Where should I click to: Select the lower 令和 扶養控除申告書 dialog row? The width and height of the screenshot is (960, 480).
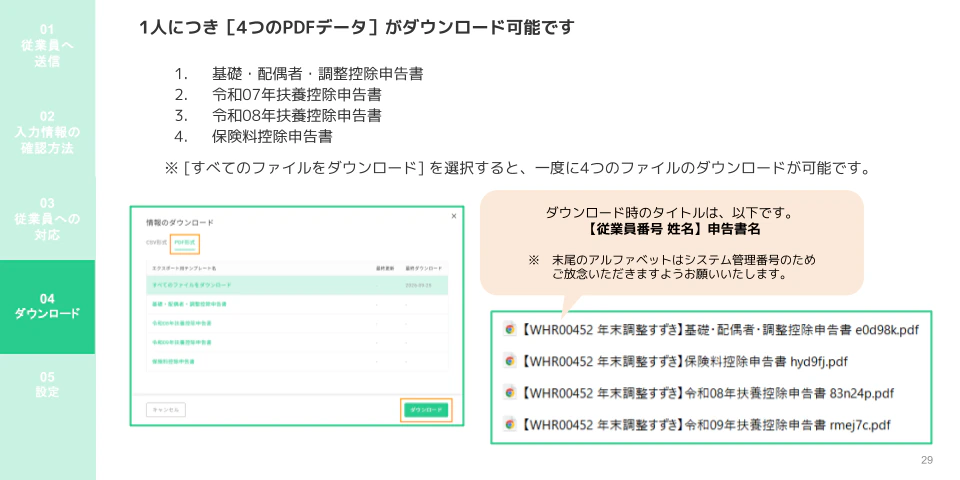(x=297, y=342)
